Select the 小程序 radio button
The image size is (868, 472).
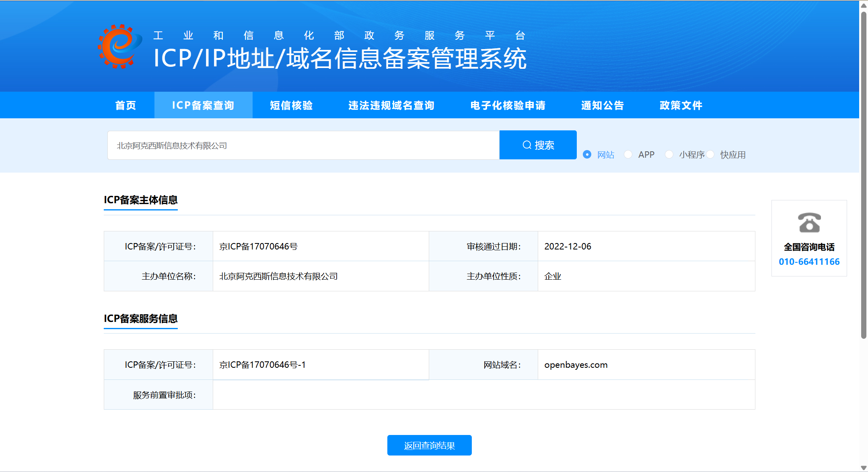(669, 155)
